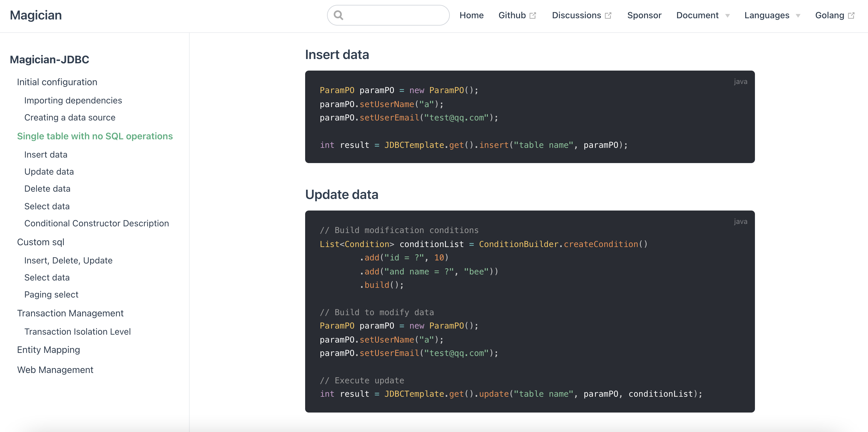The height and width of the screenshot is (432, 868).
Task: Open the Home nav item
Action: click(471, 15)
